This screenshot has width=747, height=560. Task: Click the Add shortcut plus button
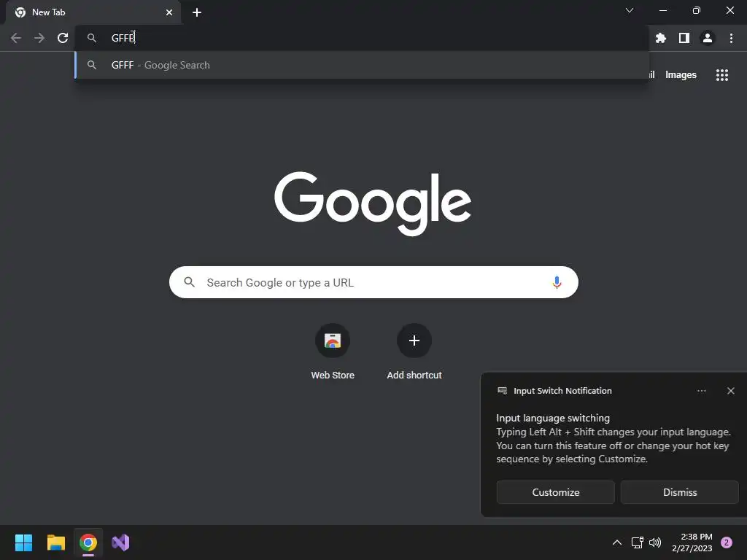click(414, 341)
